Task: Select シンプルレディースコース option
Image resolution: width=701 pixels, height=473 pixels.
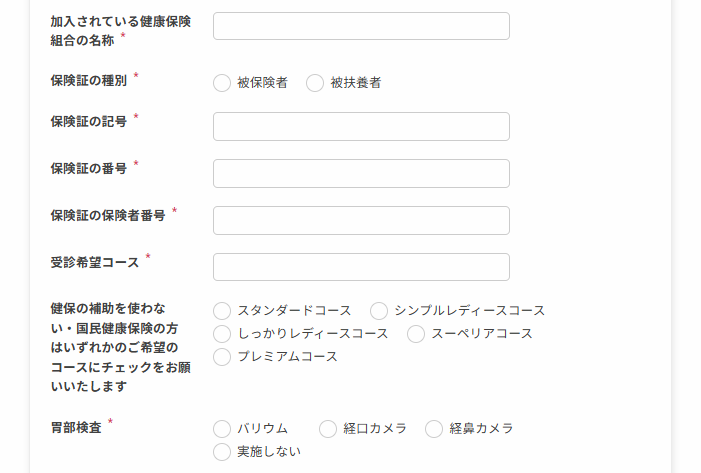Action: pos(379,311)
